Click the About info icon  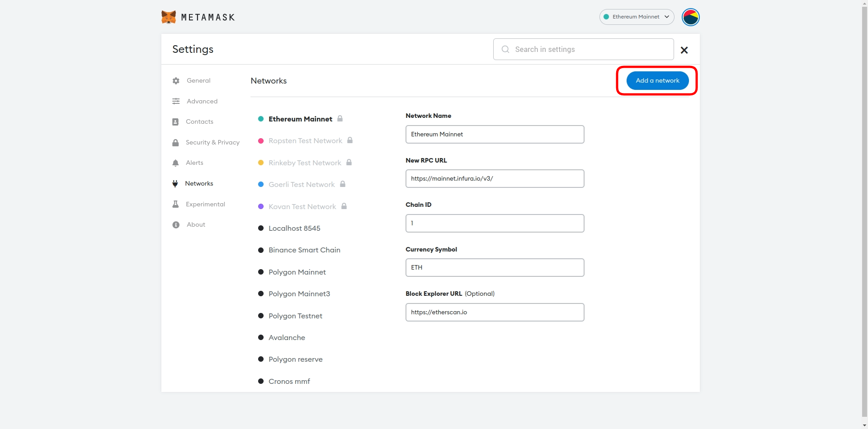pyautogui.click(x=176, y=225)
